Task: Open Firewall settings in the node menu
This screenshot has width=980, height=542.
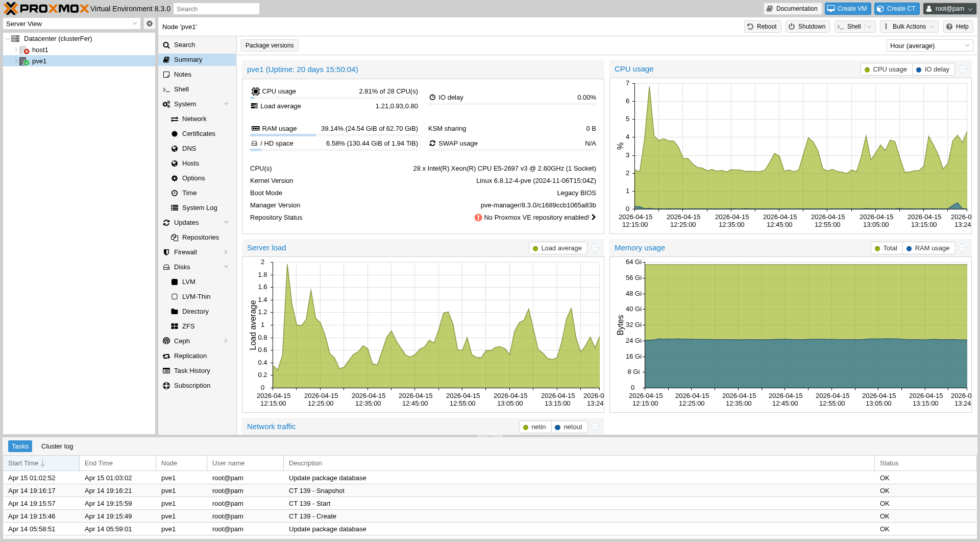Action: pyautogui.click(x=185, y=252)
